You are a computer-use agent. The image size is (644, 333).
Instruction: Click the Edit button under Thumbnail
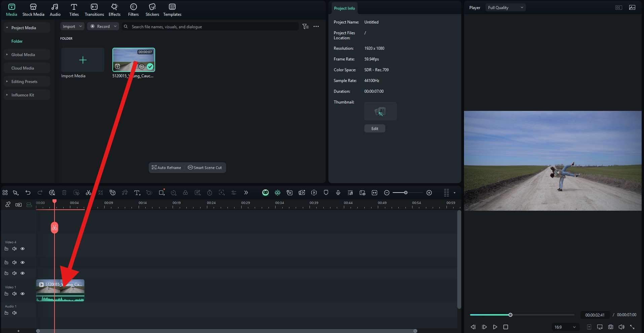pos(375,128)
